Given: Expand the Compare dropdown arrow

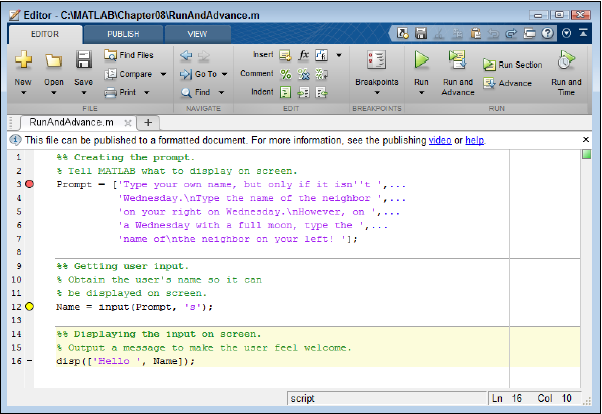Looking at the screenshot, I should coord(163,74).
